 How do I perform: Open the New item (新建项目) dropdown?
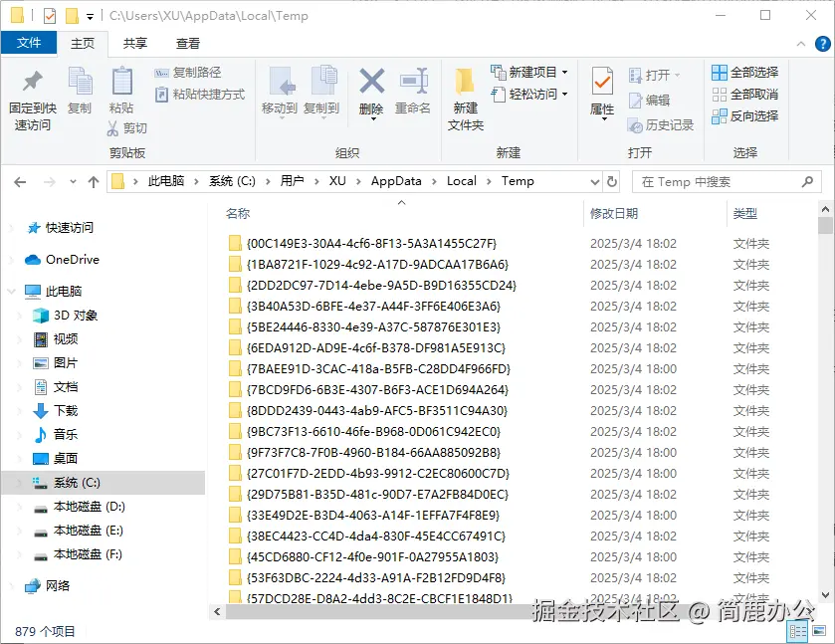(x=529, y=72)
